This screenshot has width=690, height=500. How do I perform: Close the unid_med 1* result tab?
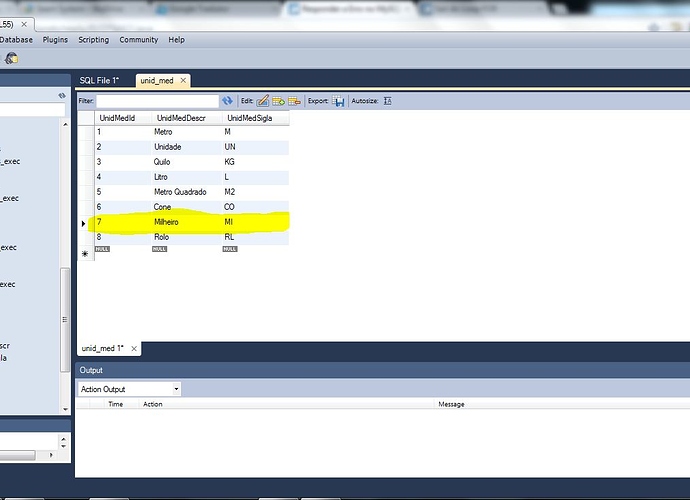134,349
